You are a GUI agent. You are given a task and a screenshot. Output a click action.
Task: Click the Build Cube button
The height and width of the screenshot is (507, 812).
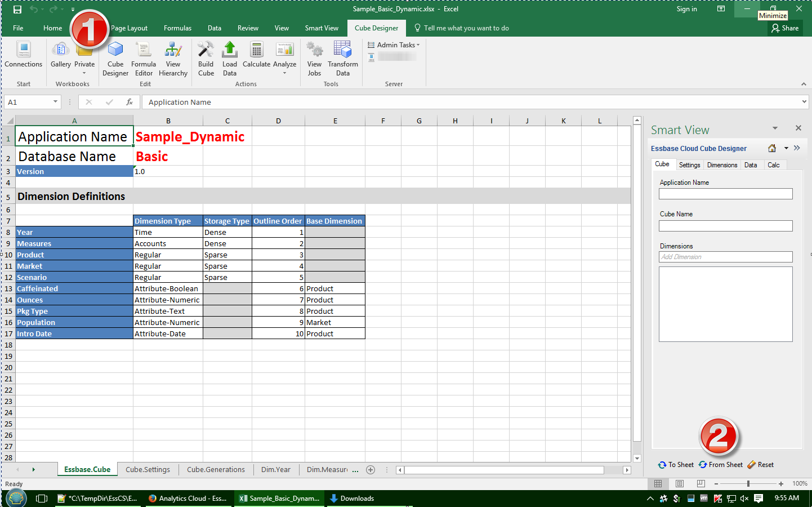[206, 59]
